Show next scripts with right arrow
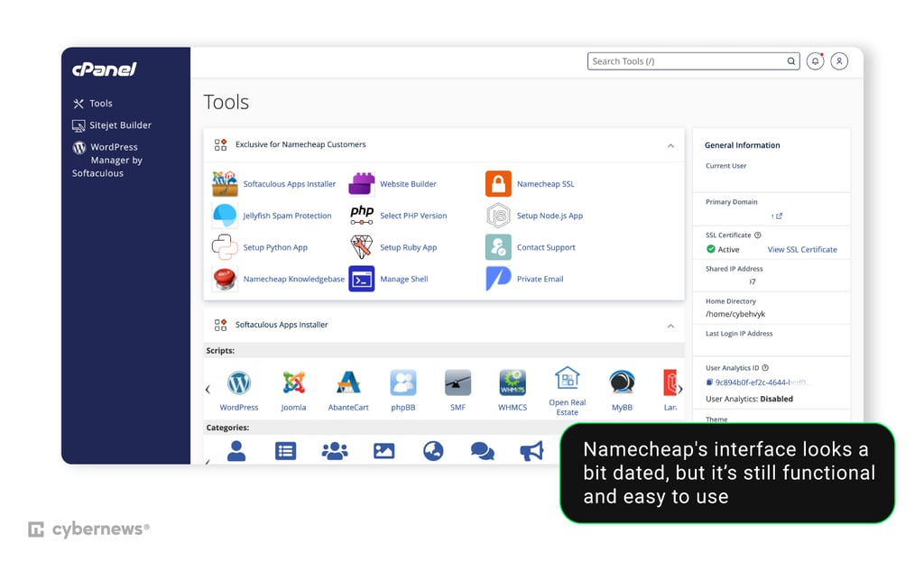This screenshot has width=924, height=562. coord(680,390)
